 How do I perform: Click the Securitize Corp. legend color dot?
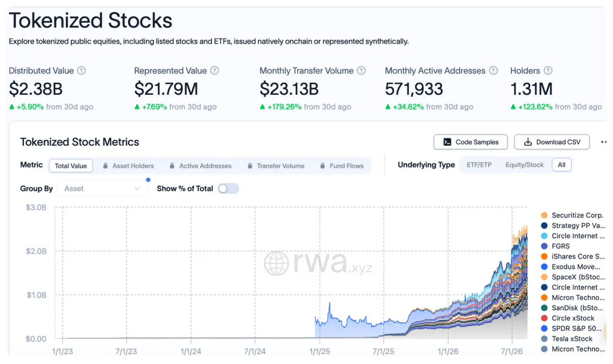pos(544,215)
